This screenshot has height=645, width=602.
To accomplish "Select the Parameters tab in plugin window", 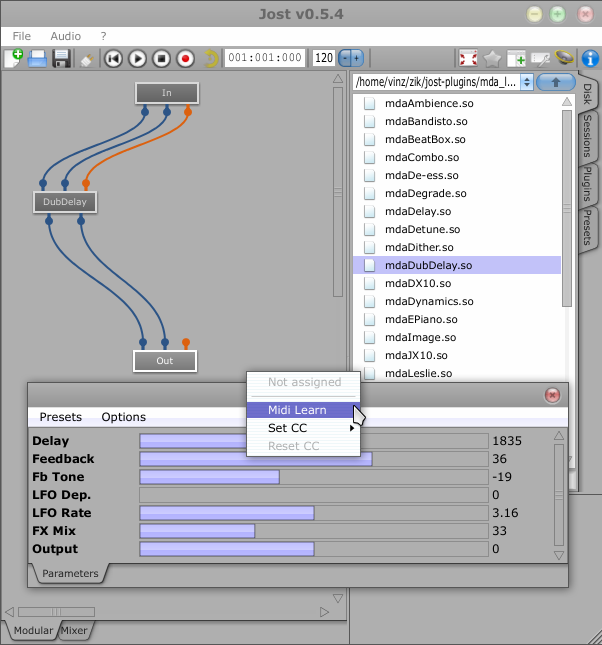I will click(x=70, y=573).
